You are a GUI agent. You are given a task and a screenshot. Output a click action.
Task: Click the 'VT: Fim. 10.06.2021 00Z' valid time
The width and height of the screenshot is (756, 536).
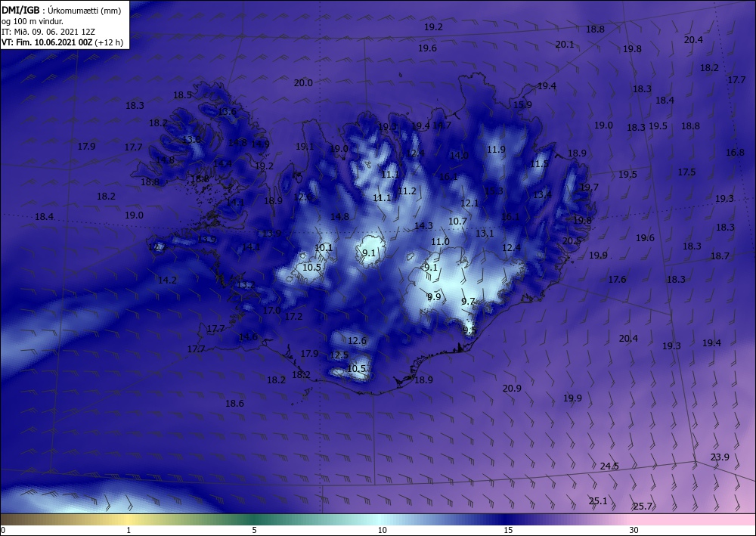pyautogui.click(x=47, y=42)
